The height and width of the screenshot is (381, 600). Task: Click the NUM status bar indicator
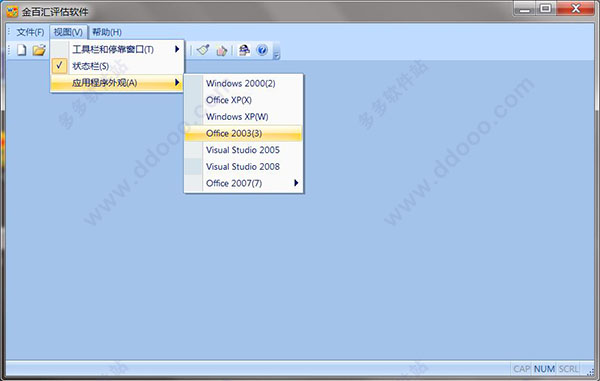click(544, 369)
